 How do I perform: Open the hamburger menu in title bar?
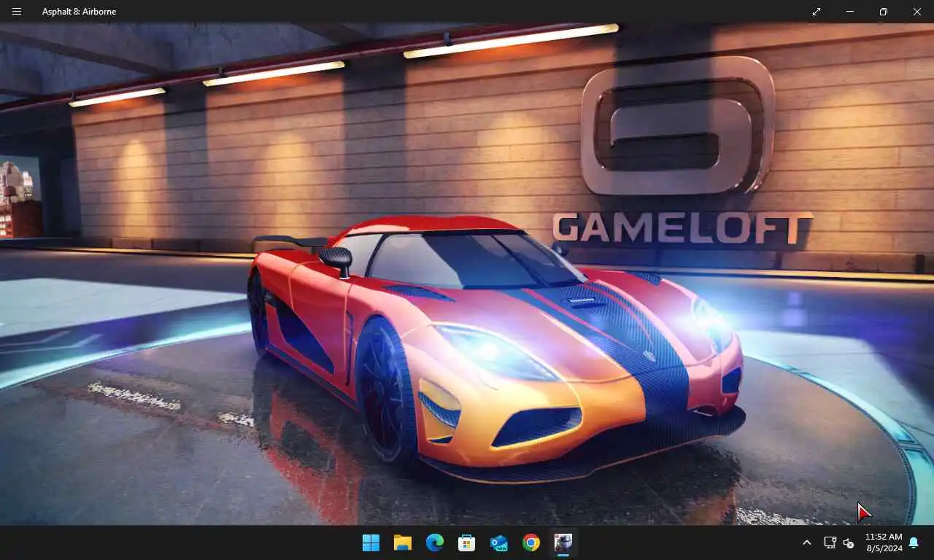pos(17,12)
